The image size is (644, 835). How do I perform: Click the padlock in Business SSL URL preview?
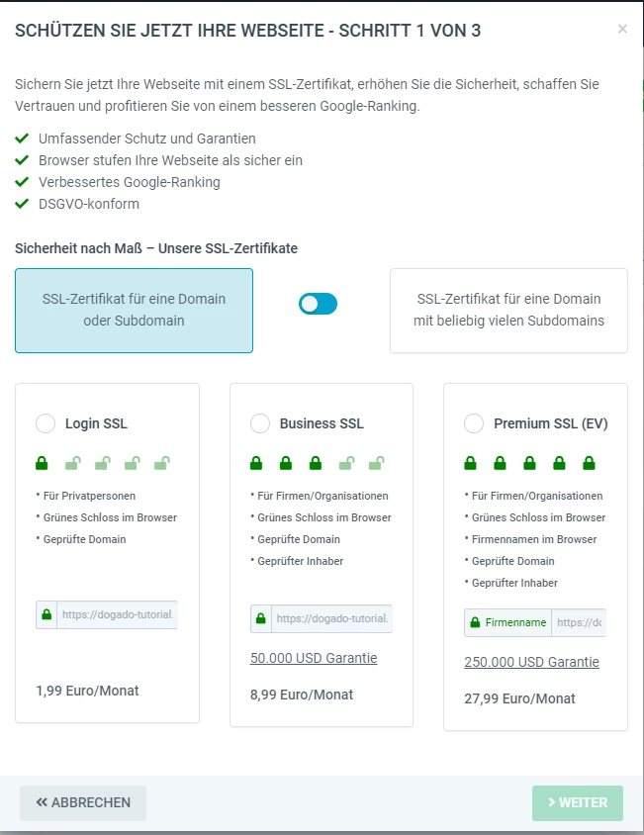coord(260,619)
